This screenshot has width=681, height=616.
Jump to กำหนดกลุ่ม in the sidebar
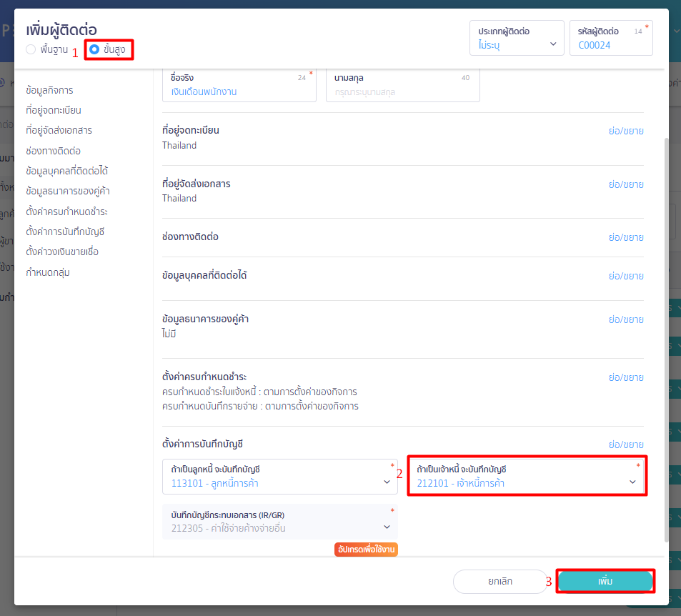click(x=47, y=272)
